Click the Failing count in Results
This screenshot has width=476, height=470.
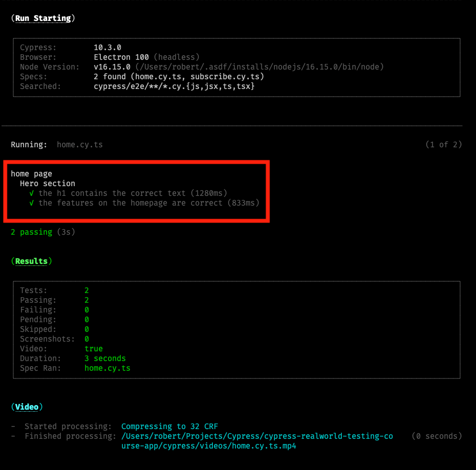tap(87, 309)
